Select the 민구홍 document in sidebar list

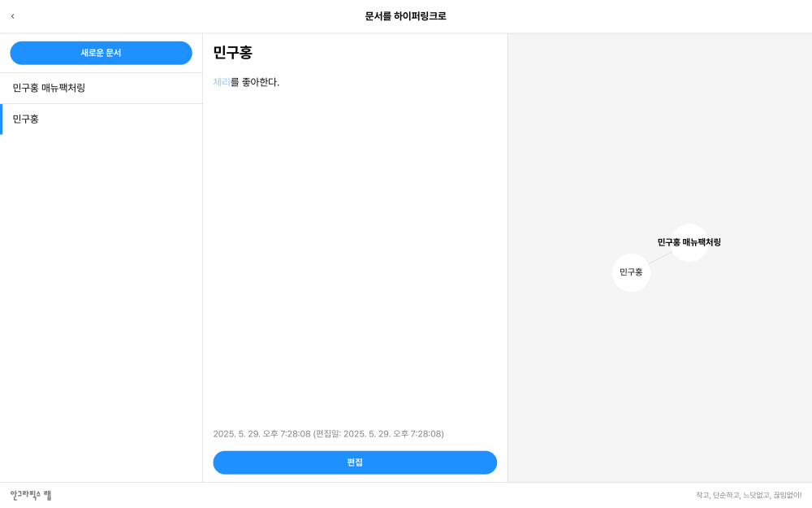tap(101, 119)
